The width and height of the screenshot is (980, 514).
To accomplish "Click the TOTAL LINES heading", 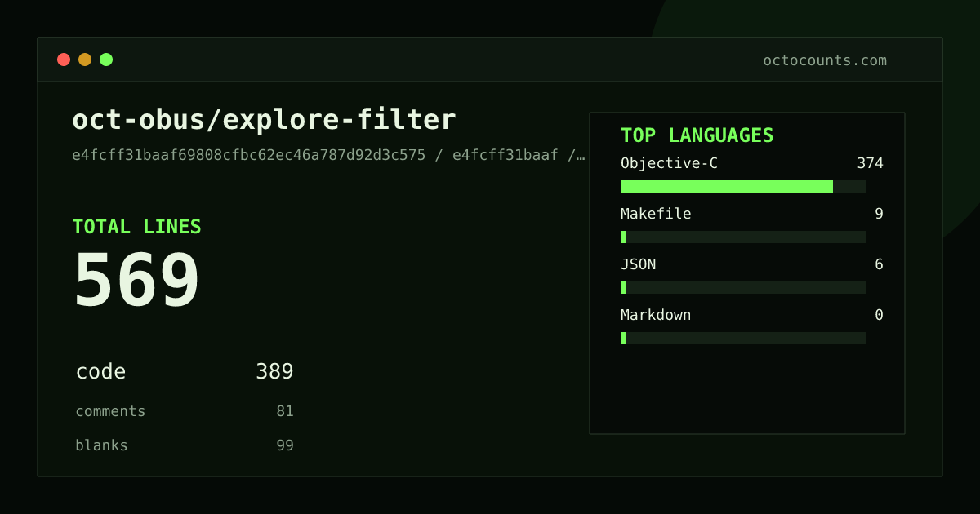I will click(136, 227).
